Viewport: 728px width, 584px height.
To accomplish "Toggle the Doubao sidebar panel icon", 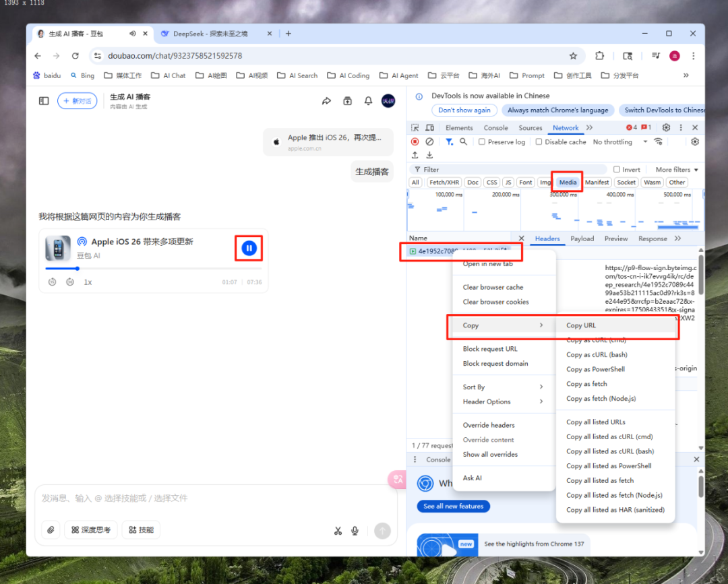I will 44,100.
